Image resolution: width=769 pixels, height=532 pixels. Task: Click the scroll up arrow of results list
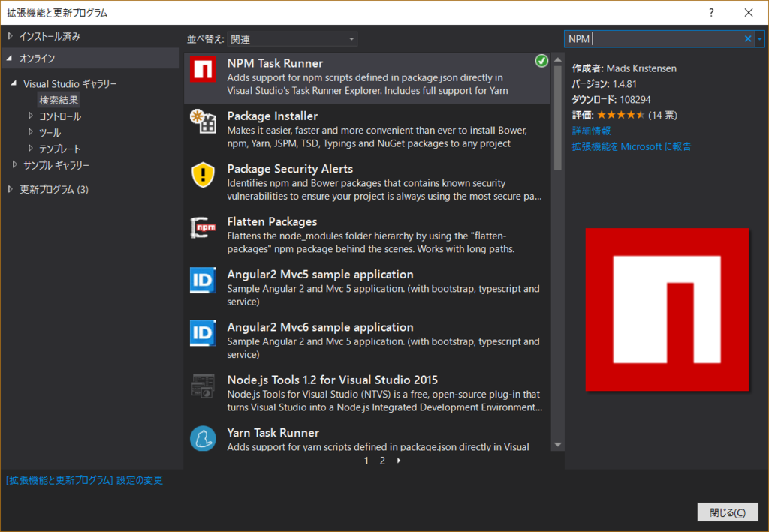(x=558, y=60)
